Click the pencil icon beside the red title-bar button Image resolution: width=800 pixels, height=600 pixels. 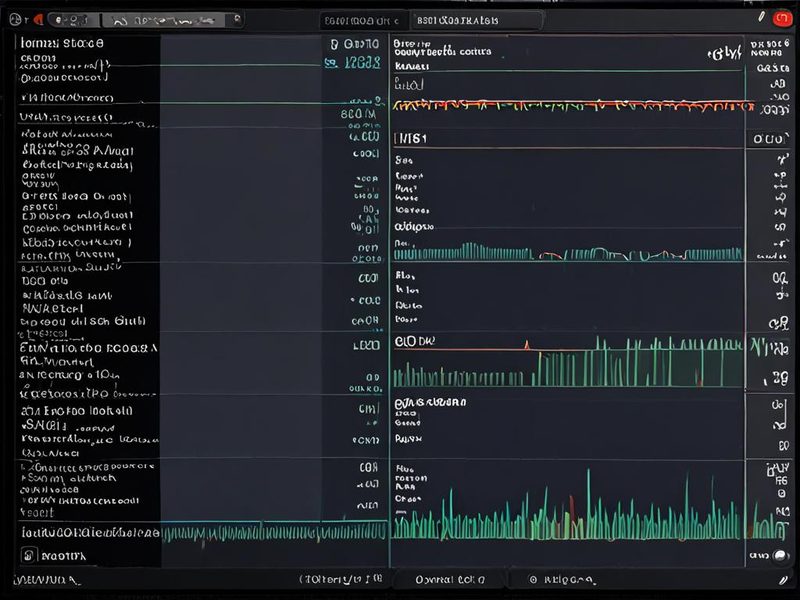[x=761, y=17]
